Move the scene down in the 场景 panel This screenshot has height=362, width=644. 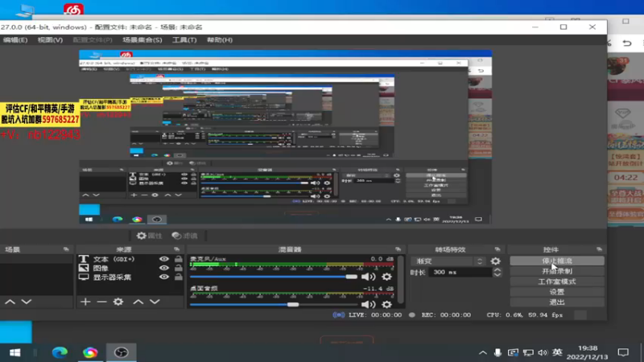(x=27, y=302)
